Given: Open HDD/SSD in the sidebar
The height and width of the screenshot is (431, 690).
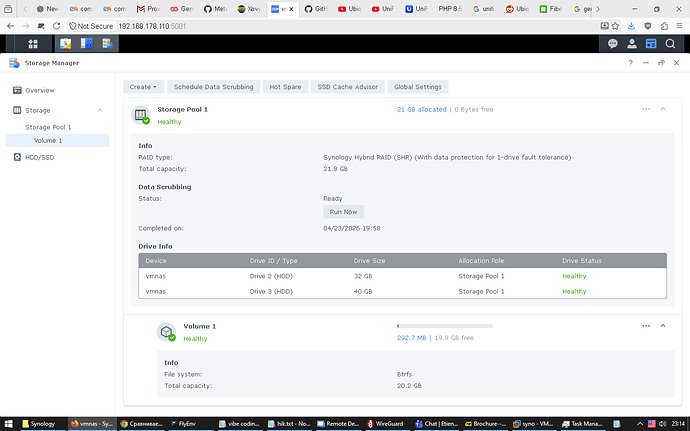Looking at the screenshot, I should pos(40,157).
